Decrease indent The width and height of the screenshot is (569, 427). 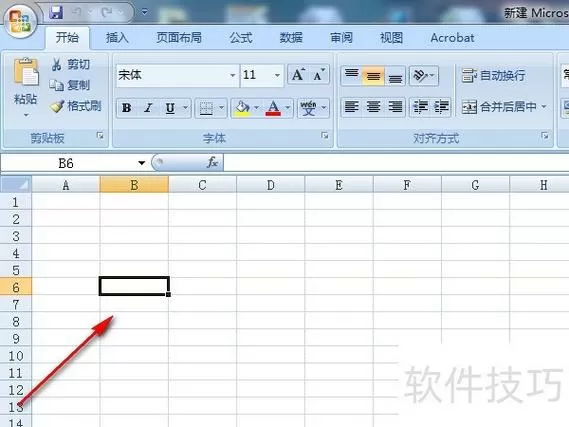[420, 107]
